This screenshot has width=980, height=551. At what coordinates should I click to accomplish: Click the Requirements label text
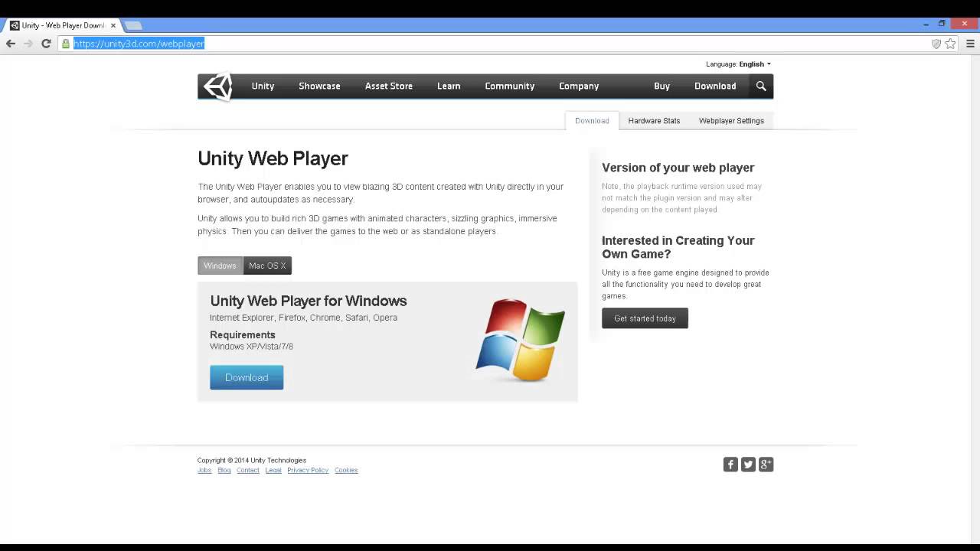tap(243, 334)
